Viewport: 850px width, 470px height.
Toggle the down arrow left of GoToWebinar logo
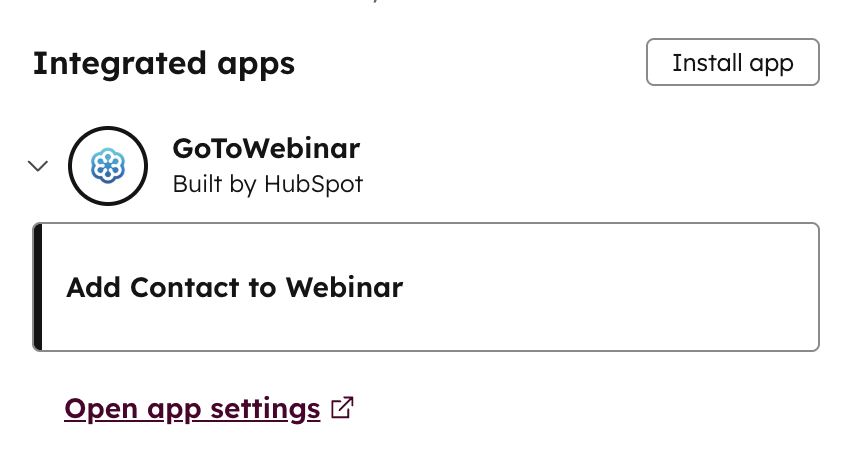(x=38, y=166)
